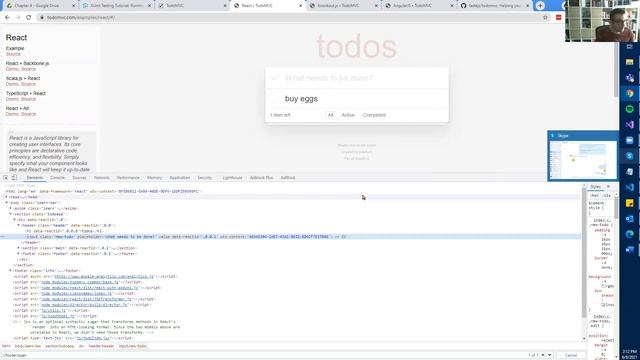This screenshot has height=360, width=640.
Task: Collapse the header class header node
Action: tap(18, 225)
